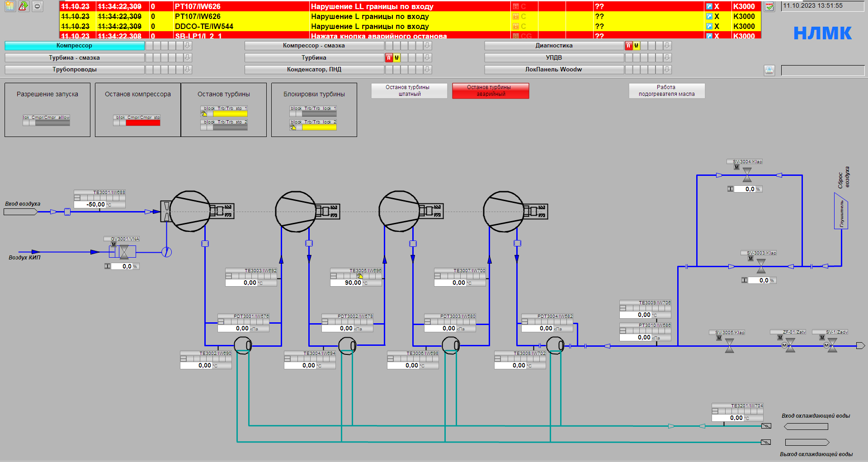Screen dimensions: 868x462
Task: Click the gray minus button icon at the top left
Action: pos(38,6)
